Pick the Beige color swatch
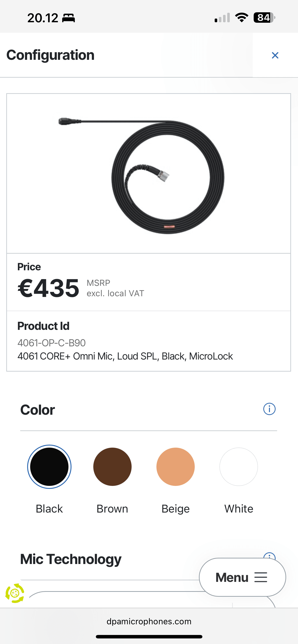Image resolution: width=298 pixels, height=644 pixels. [x=175, y=466]
